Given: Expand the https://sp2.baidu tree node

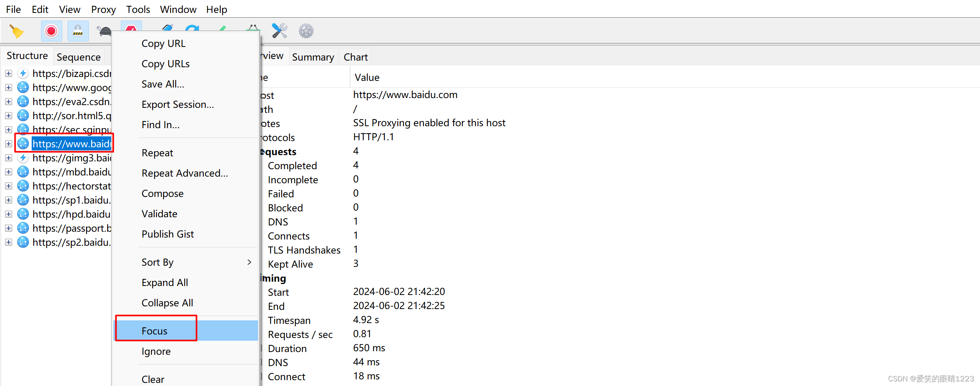Looking at the screenshot, I should pos(9,242).
